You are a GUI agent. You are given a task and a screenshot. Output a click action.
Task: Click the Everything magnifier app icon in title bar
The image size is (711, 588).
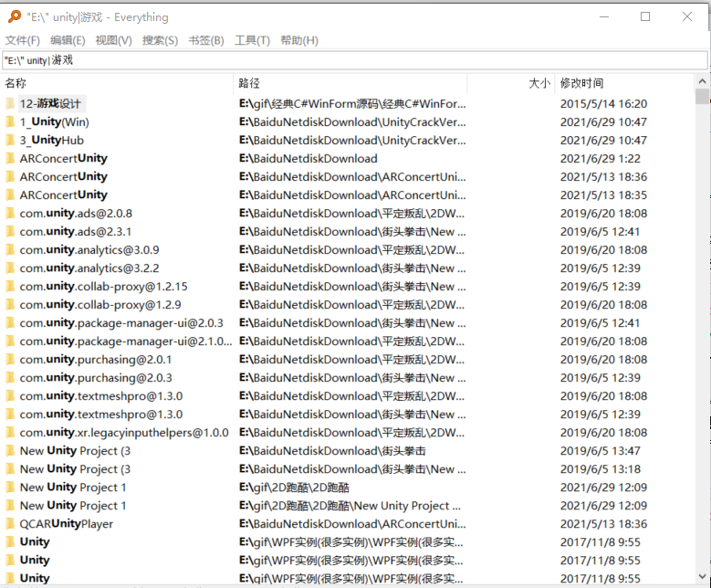coord(15,16)
